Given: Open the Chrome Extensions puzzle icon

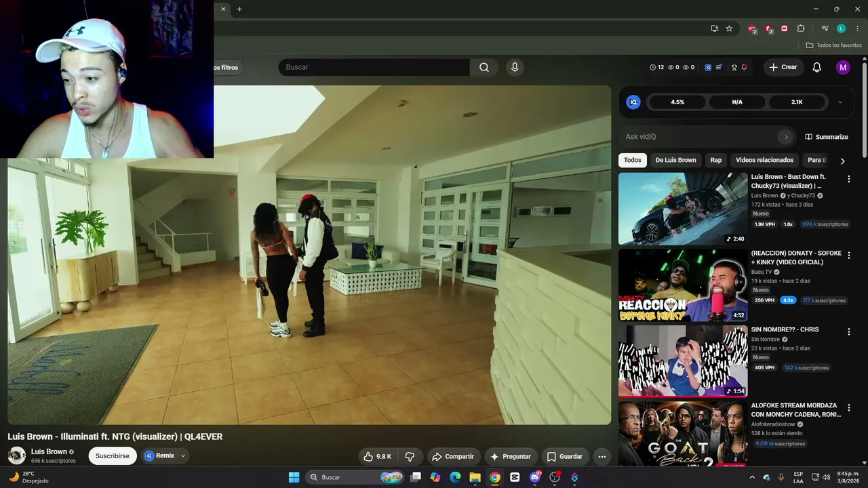Looking at the screenshot, I should [x=801, y=28].
